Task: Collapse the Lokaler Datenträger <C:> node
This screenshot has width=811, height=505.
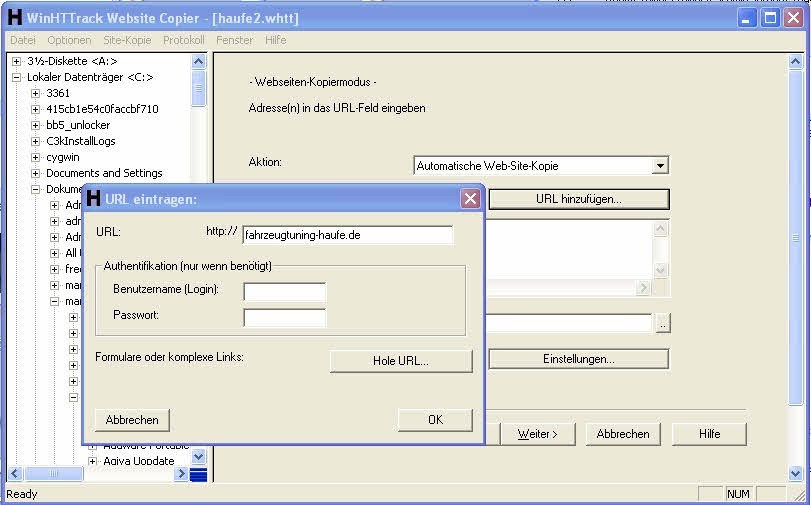Action: [x=17, y=77]
